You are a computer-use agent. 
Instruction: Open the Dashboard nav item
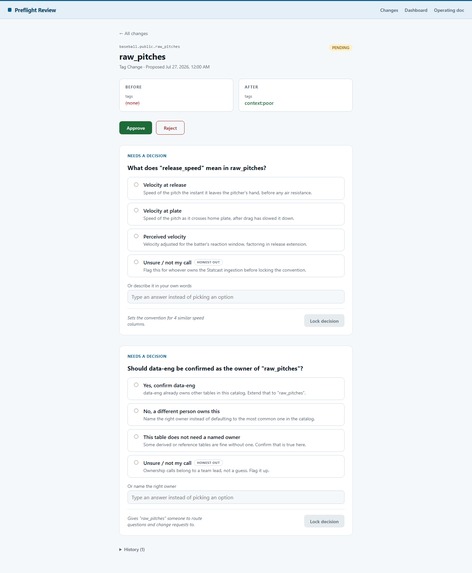pyautogui.click(x=416, y=10)
